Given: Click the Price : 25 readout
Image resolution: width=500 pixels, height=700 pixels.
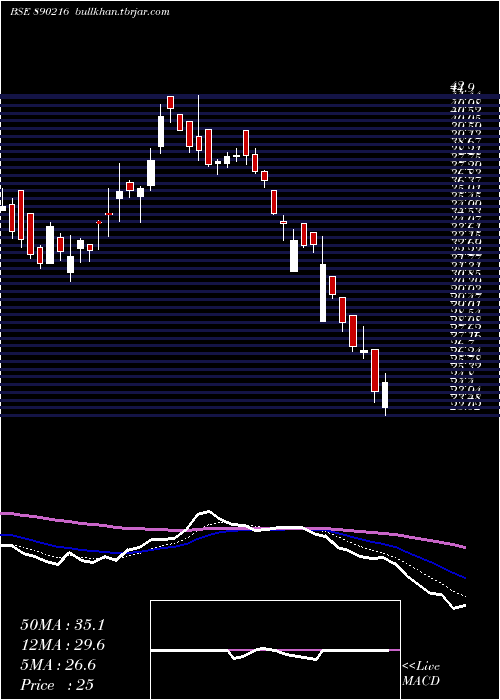Looking at the screenshot, I should pyautogui.click(x=57, y=684).
